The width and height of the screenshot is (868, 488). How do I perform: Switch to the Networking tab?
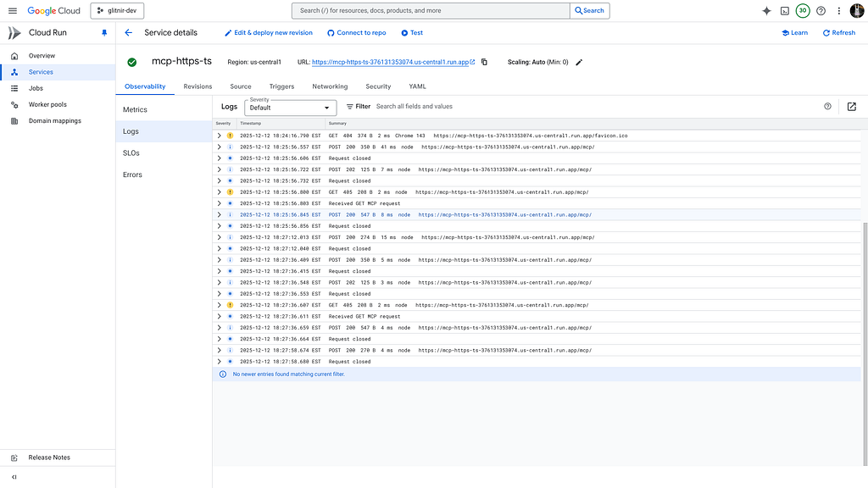pyautogui.click(x=330, y=86)
